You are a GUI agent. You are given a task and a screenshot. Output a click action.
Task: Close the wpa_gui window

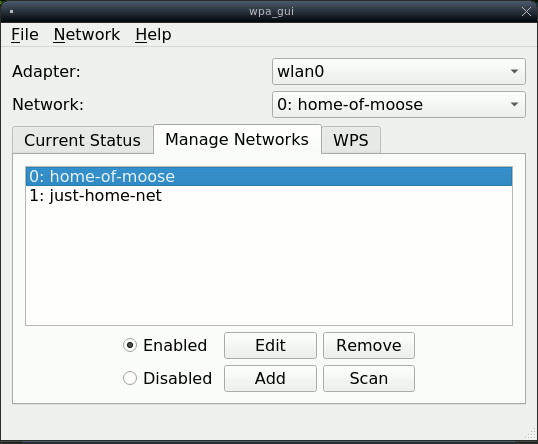pos(526,12)
